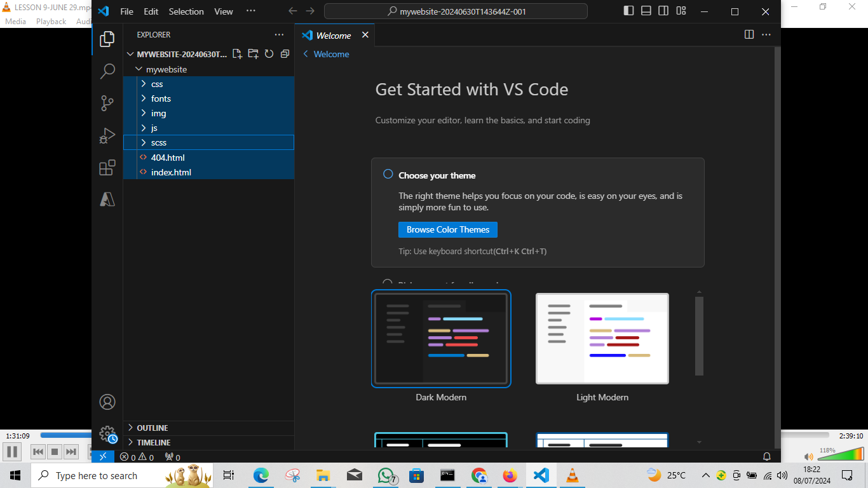868x488 pixels.
Task: Toggle the primary side bar layout button
Action: pyautogui.click(x=628, y=11)
